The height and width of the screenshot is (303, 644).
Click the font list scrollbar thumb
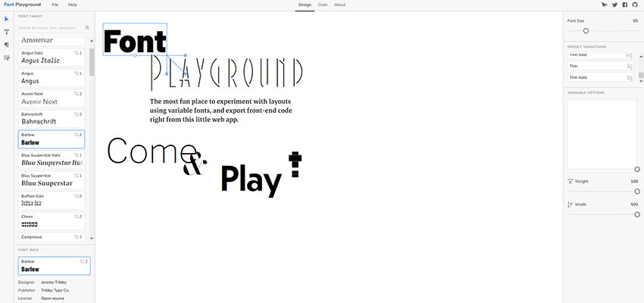(92, 62)
